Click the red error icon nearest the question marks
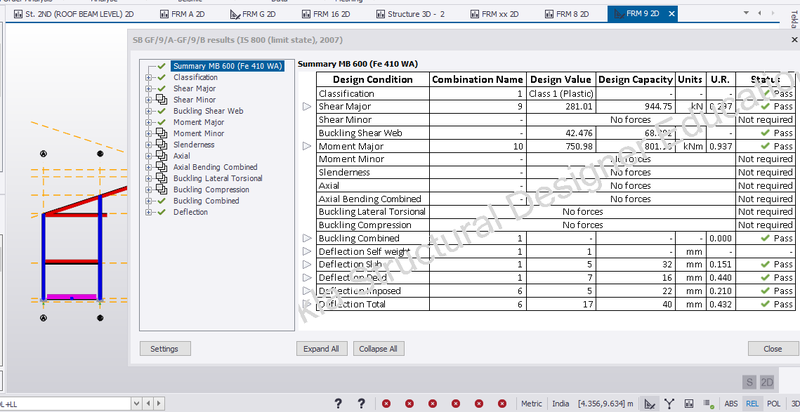This screenshot has height=412, width=800. 386,403
